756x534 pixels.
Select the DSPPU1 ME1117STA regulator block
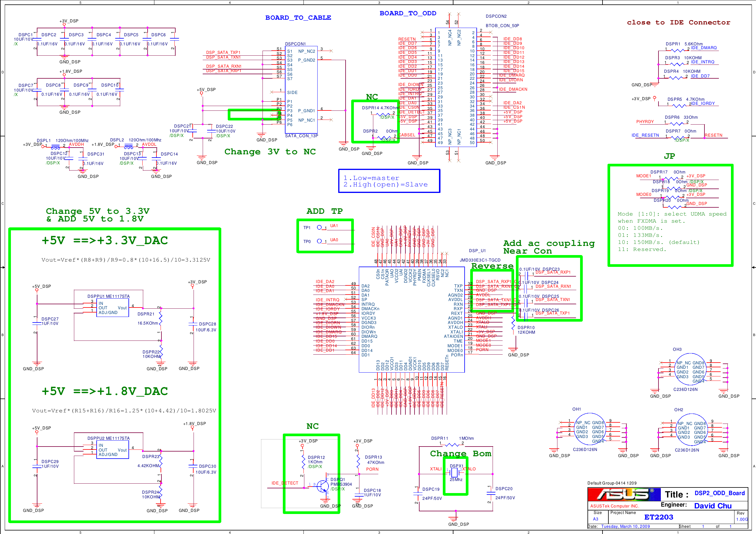click(113, 307)
